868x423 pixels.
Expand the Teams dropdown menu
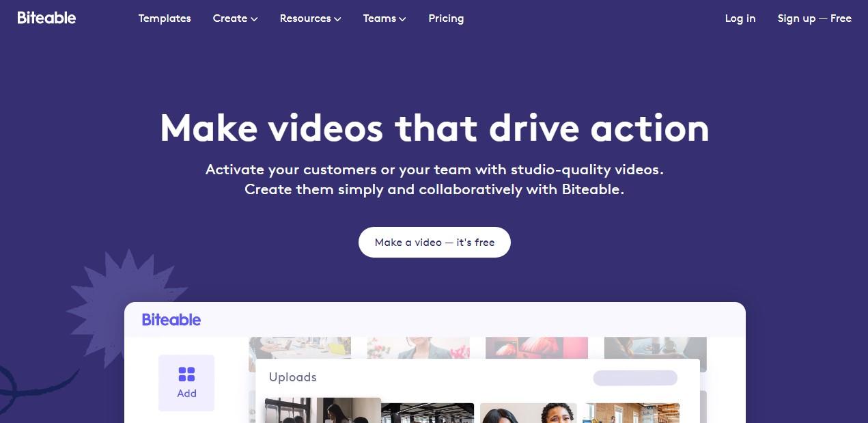tap(384, 18)
